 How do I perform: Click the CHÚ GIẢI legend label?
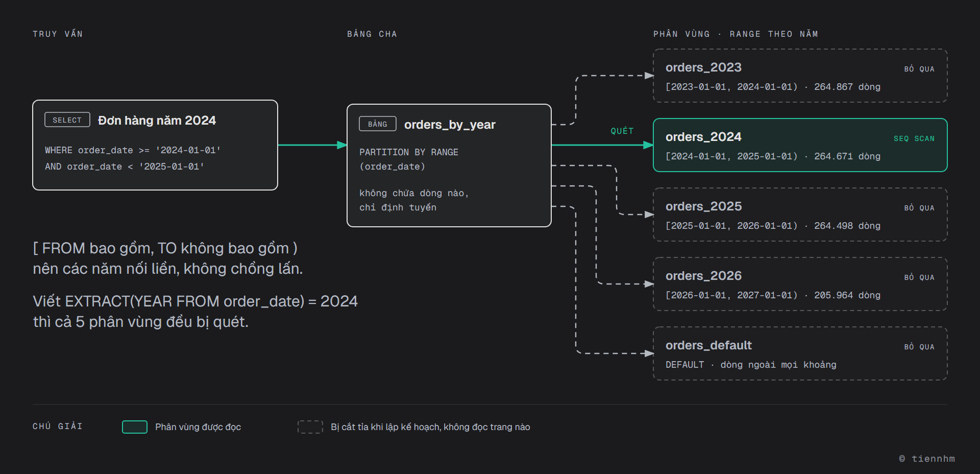click(x=58, y=426)
